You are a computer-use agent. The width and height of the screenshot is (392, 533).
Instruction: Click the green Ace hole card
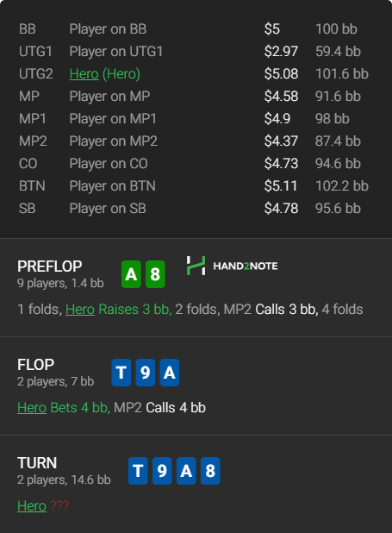131,274
